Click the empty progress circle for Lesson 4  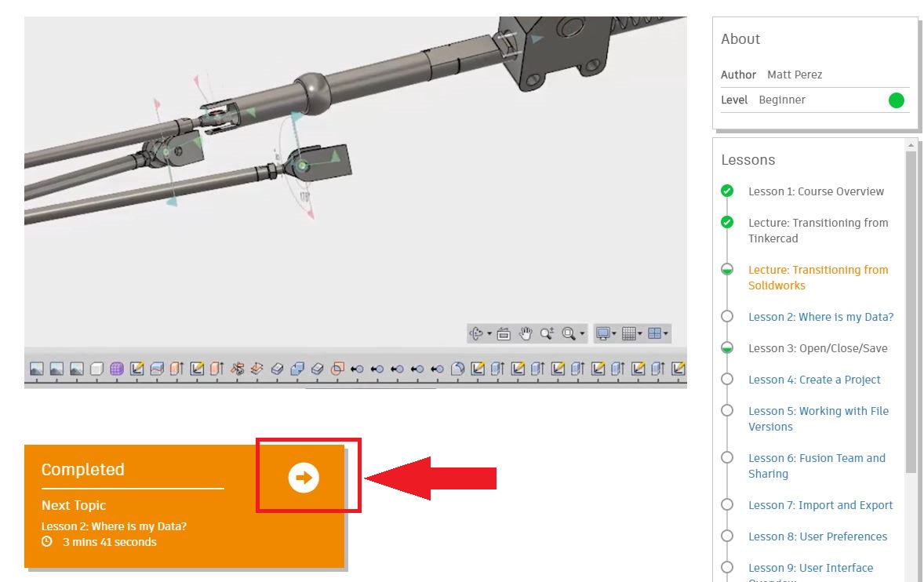(726, 380)
